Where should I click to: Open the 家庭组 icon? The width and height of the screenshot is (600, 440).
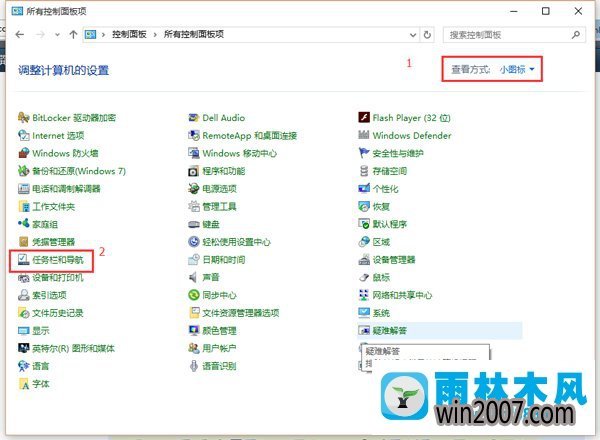[x=24, y=224]
